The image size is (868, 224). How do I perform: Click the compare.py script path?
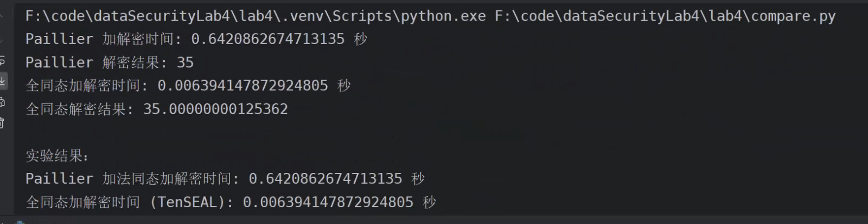coord(665,16)
